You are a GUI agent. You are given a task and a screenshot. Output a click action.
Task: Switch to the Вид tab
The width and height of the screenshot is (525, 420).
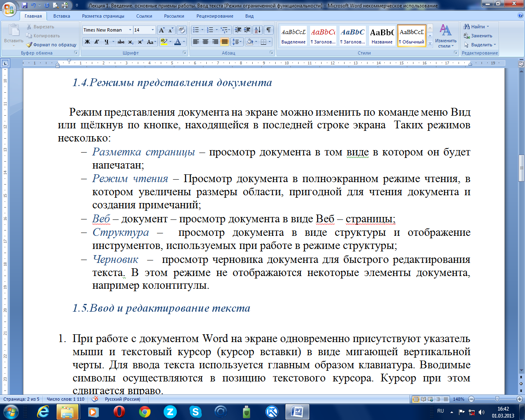(x=249, y=16)
